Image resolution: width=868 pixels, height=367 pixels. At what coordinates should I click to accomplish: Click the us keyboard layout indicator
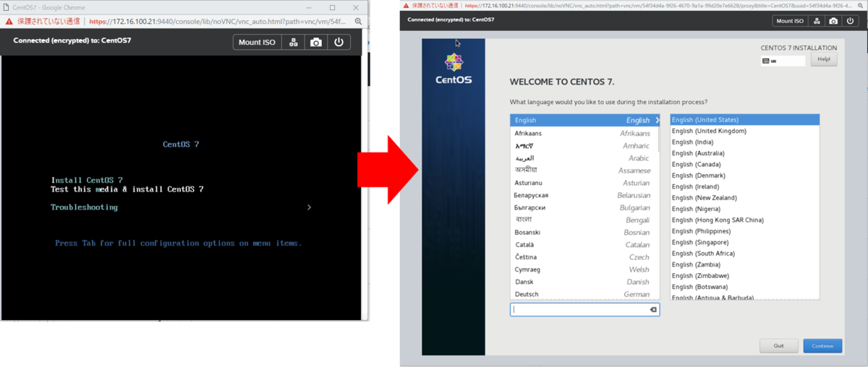783,61
